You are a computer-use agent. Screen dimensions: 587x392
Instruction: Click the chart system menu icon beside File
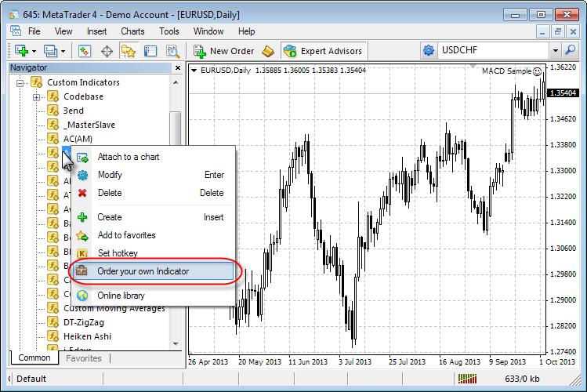click(16, 31)
